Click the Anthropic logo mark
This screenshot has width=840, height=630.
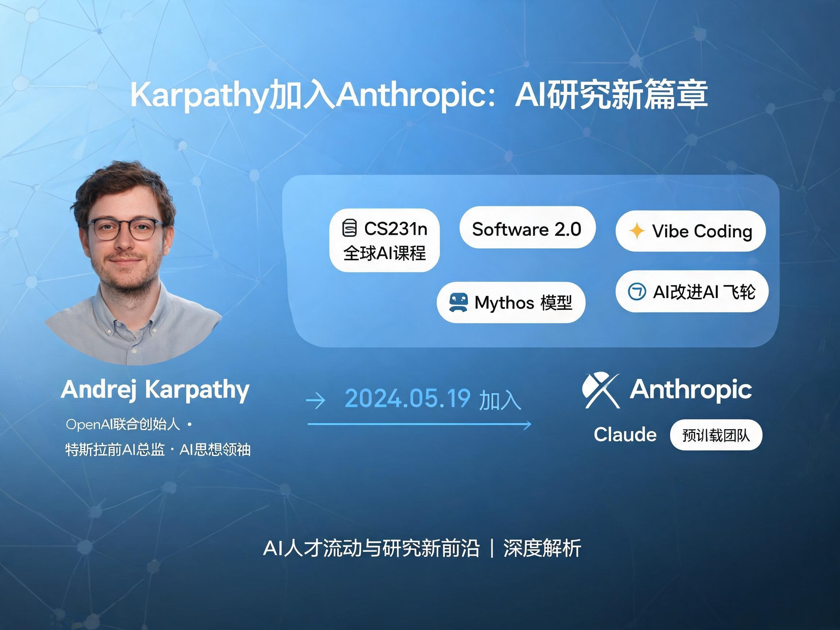pyautogui.click(x=601, y=391)
